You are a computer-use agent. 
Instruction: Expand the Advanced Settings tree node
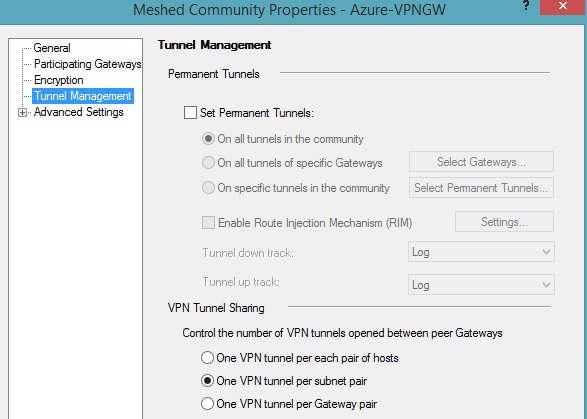(22, 112)
